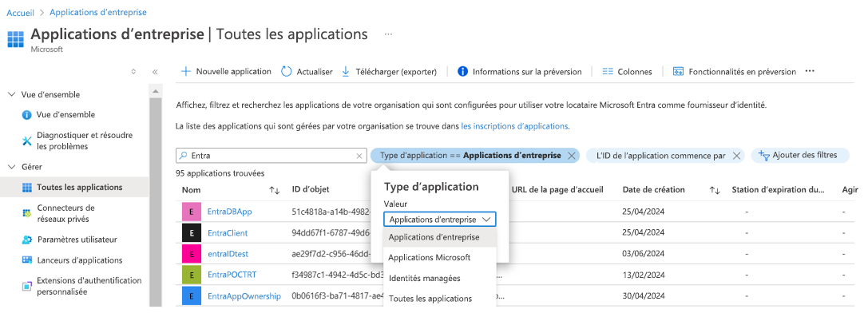Click Extensions d'authentification personnalisée icon
The image size is (868, 317).
click(26, 286)
